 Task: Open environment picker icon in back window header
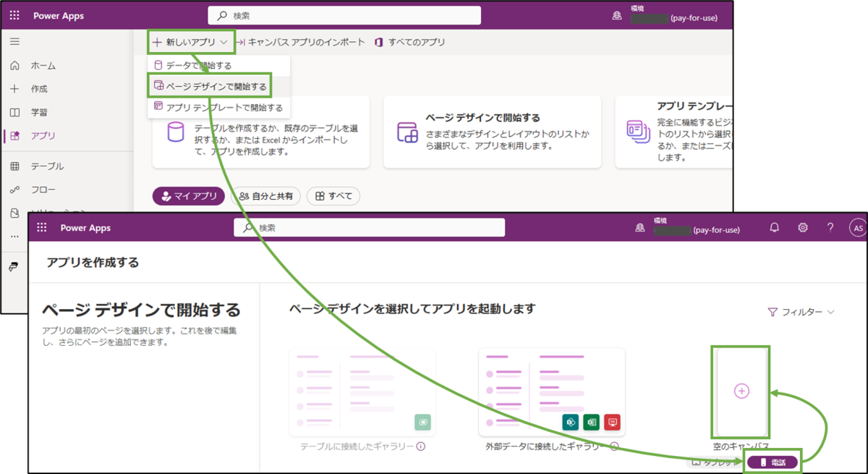tap(617, 16)
